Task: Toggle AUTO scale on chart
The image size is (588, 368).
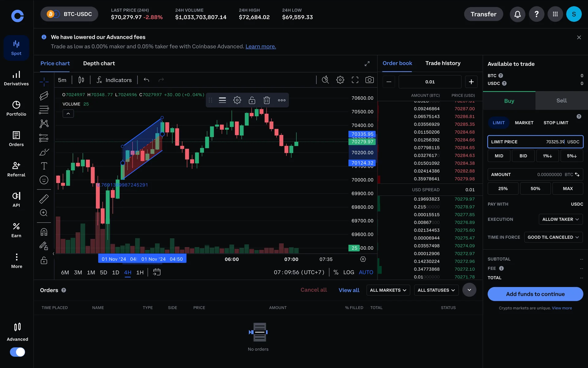Action: click(366, 272)
